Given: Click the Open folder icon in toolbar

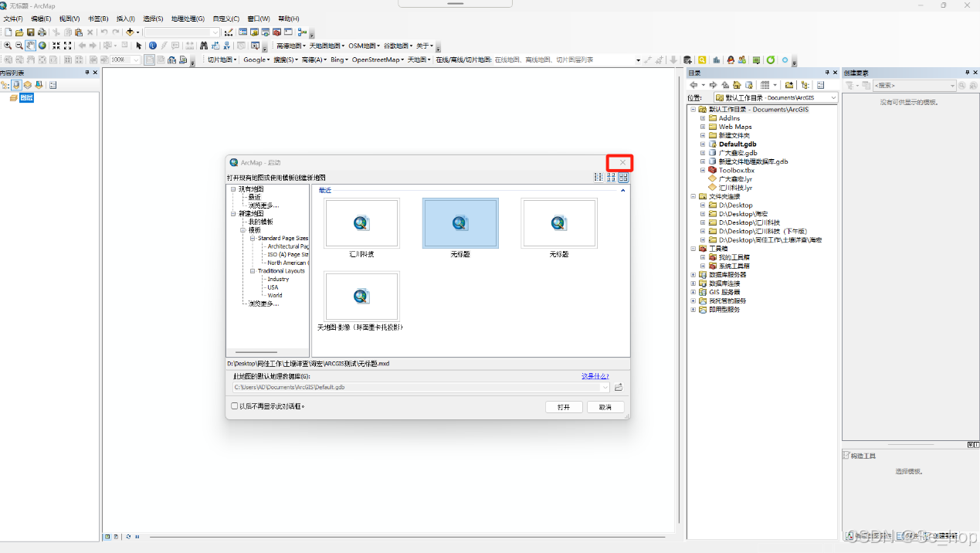Looking at the screenshot, I should click(x=19, y=32).
